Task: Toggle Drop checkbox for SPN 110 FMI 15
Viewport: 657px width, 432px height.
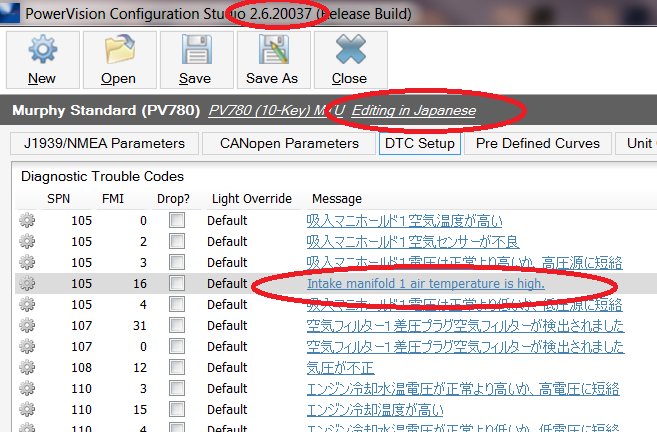Action: coord(177,409)
